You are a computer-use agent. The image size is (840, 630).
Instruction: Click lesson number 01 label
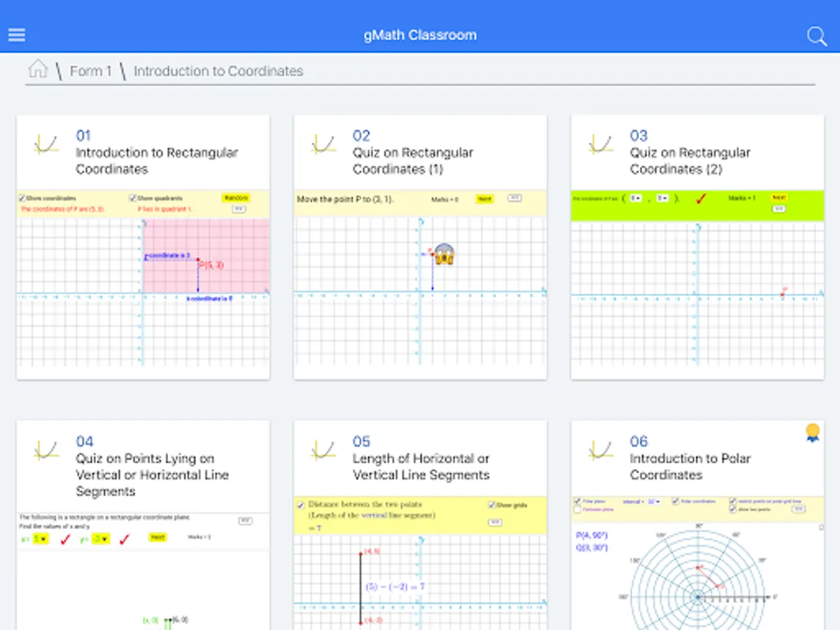83,136
